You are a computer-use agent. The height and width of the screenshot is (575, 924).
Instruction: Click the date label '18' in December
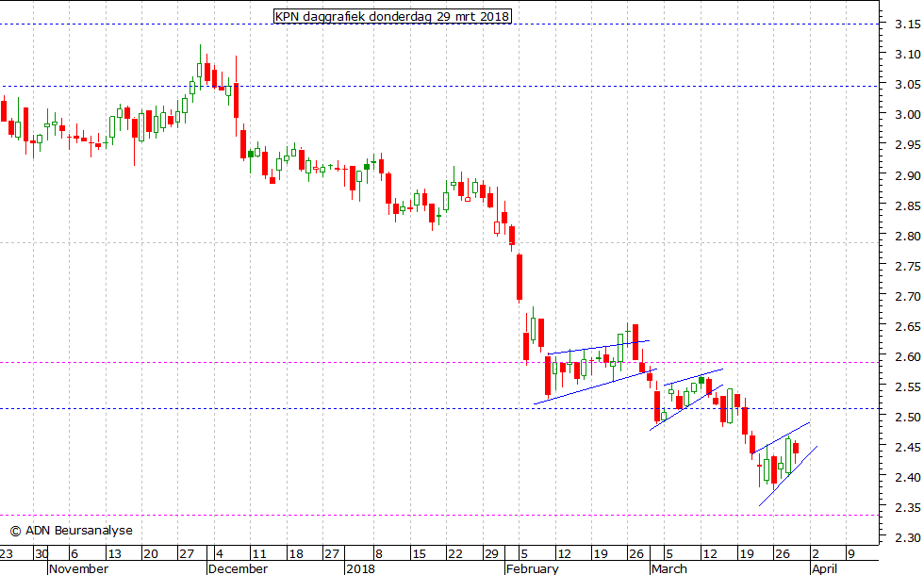pos(295,554)
